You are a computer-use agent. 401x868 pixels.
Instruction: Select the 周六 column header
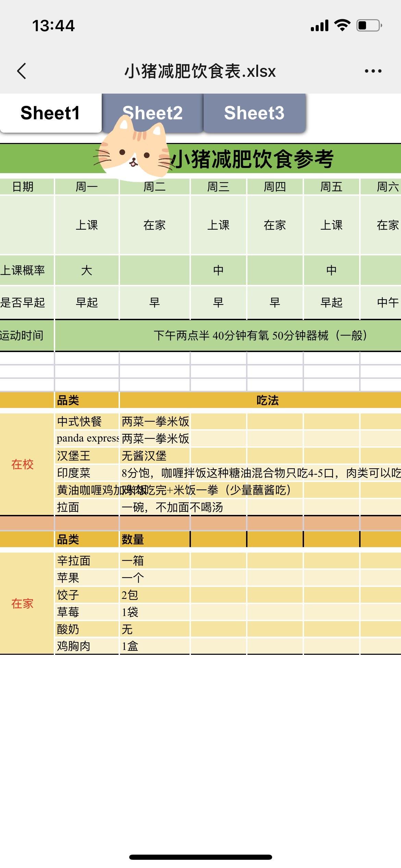(x=381, y=187)
